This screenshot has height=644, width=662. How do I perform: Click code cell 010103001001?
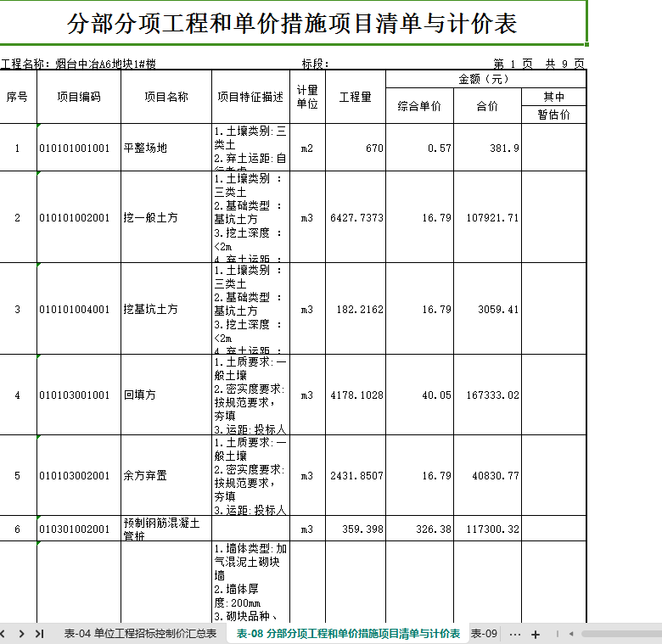pos(79,395)
